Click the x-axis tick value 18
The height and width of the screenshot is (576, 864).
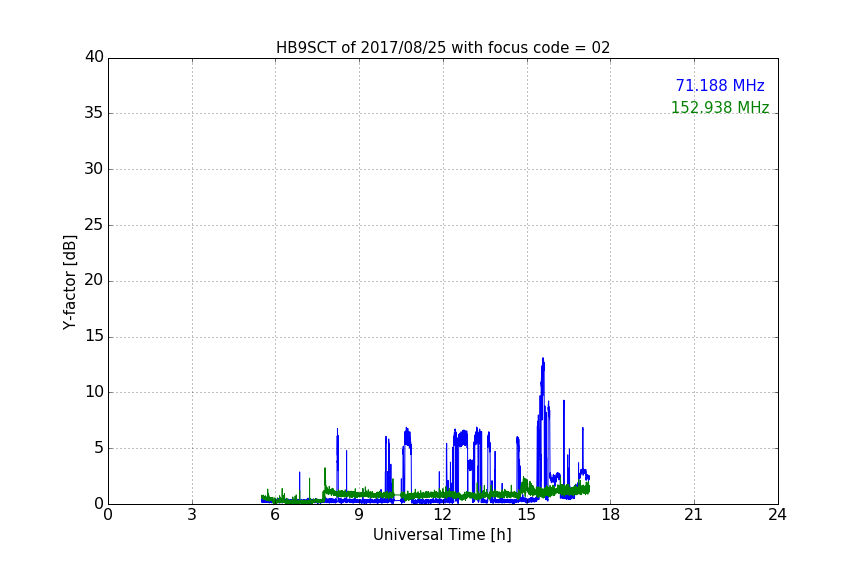pos(611,515)
